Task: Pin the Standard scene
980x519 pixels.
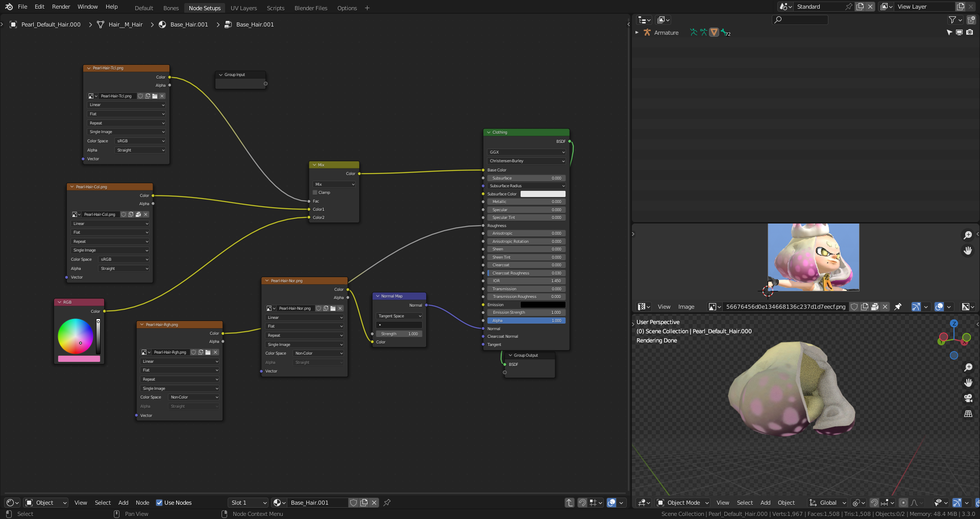Action: [x=849, y=7]
